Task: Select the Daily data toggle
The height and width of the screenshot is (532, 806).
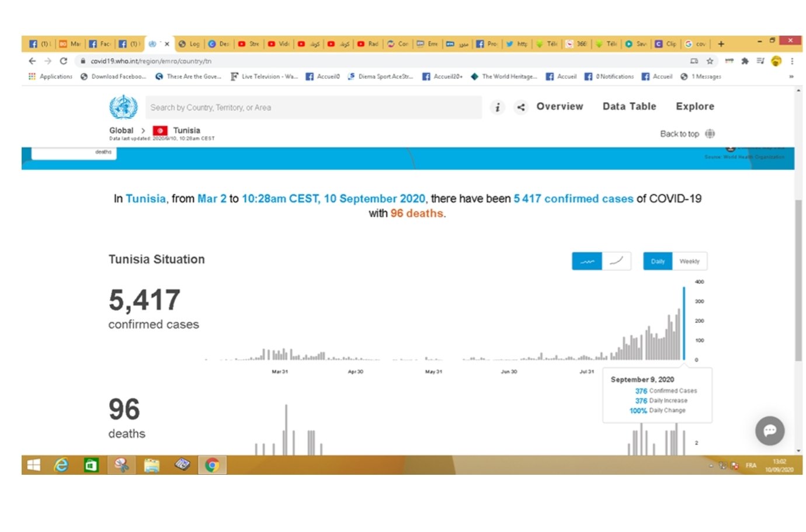Action: pos(658,262)
